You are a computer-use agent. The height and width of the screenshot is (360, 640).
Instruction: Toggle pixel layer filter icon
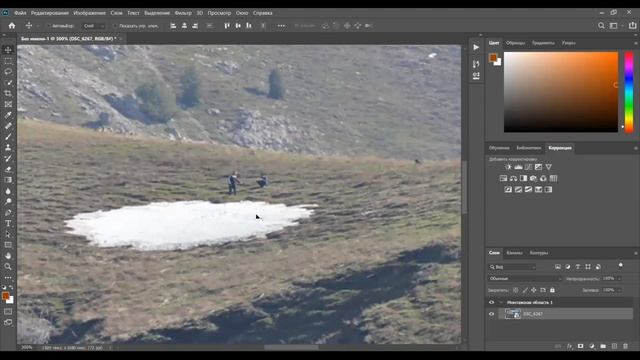pos(558,267)
